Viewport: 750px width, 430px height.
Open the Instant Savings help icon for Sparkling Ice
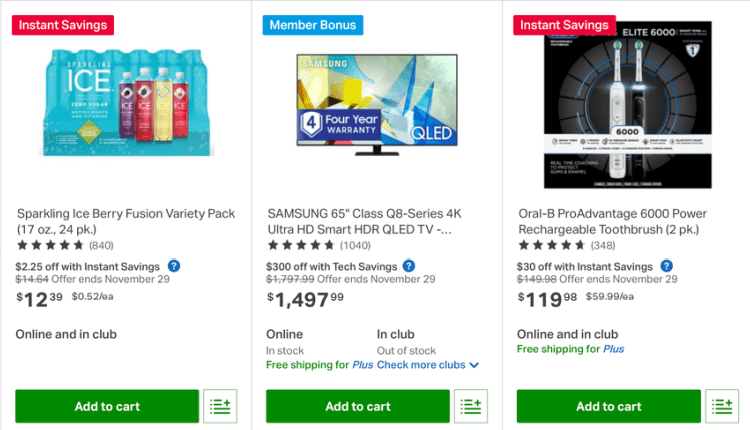pyautogui.click(x=174, y=266)
